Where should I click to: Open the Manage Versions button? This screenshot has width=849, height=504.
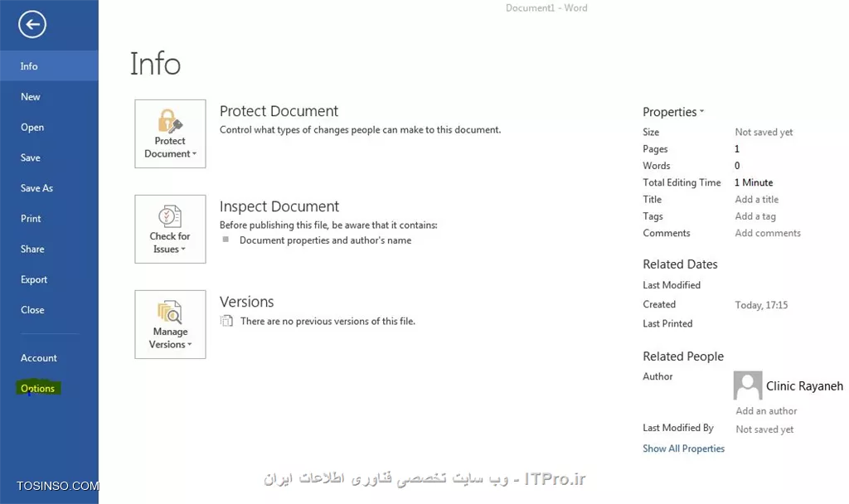pos(170,324)
